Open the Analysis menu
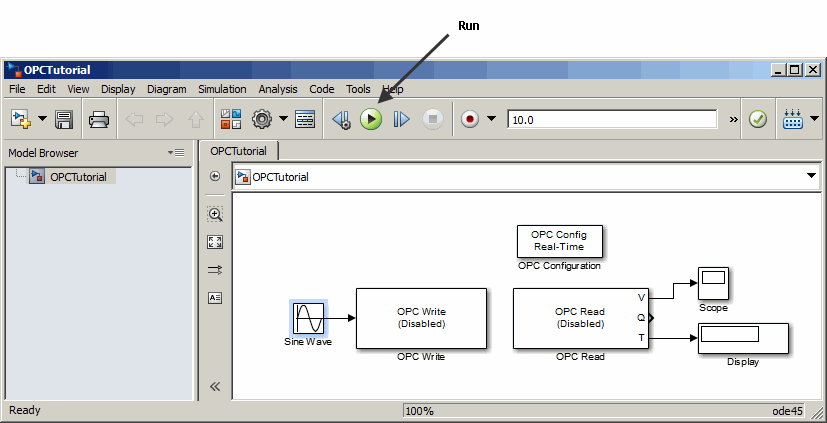Screen dimensions: 827x423 [x=278, y=89]
